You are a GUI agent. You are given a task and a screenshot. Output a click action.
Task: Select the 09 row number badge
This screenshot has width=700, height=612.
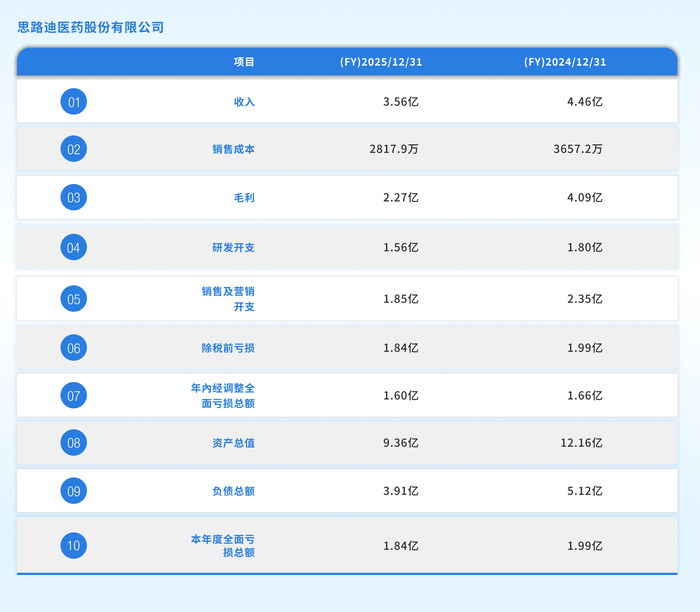(74, 491)
